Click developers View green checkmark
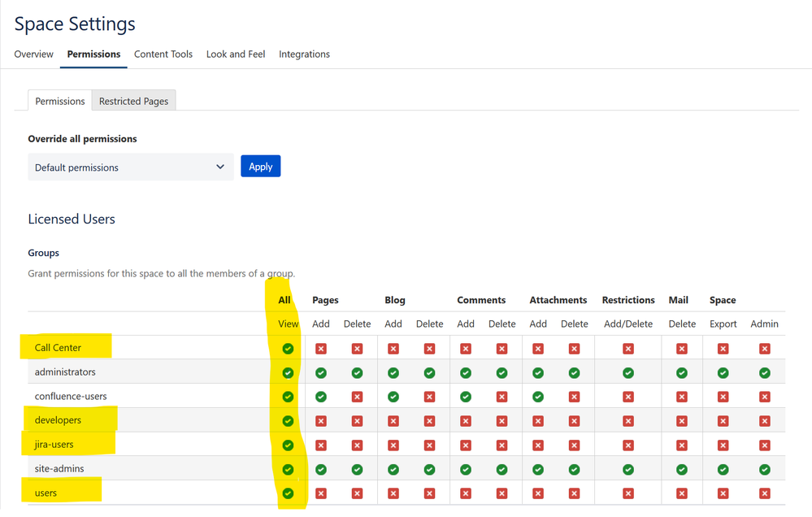Screen dimensions: 812x517 pos(288,421)
